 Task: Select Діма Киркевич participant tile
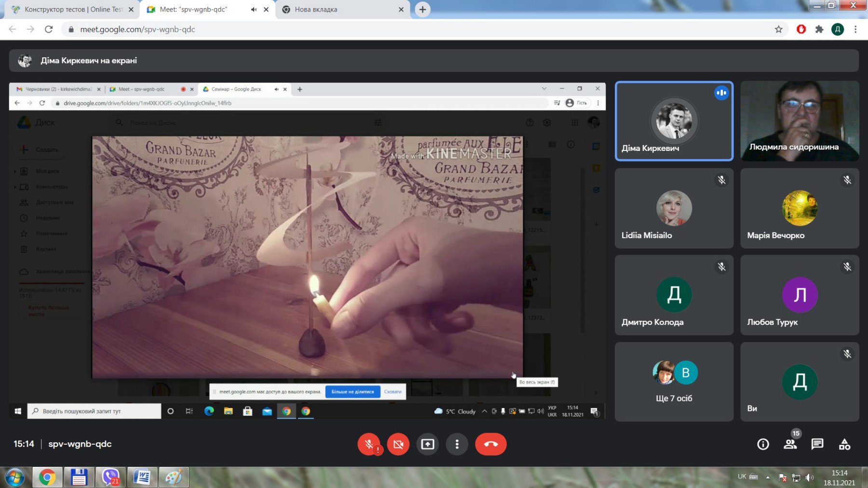674,121
